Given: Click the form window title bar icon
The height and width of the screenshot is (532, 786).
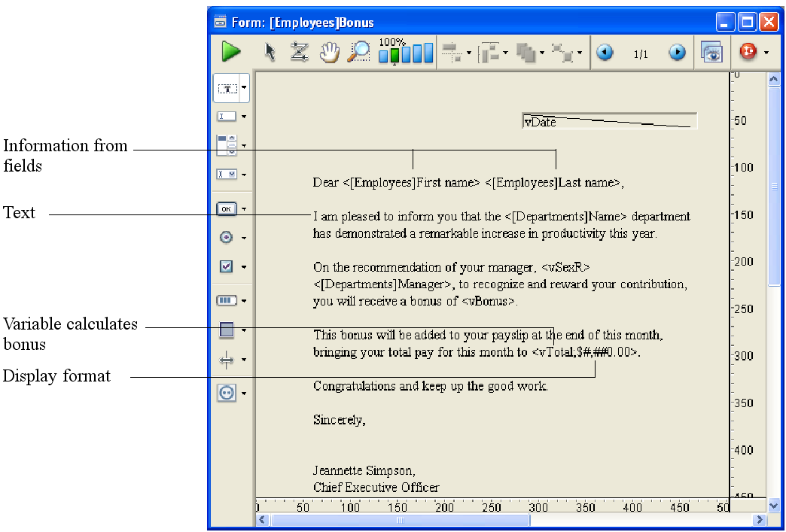Looking at the screenshot, I should 220,22.
